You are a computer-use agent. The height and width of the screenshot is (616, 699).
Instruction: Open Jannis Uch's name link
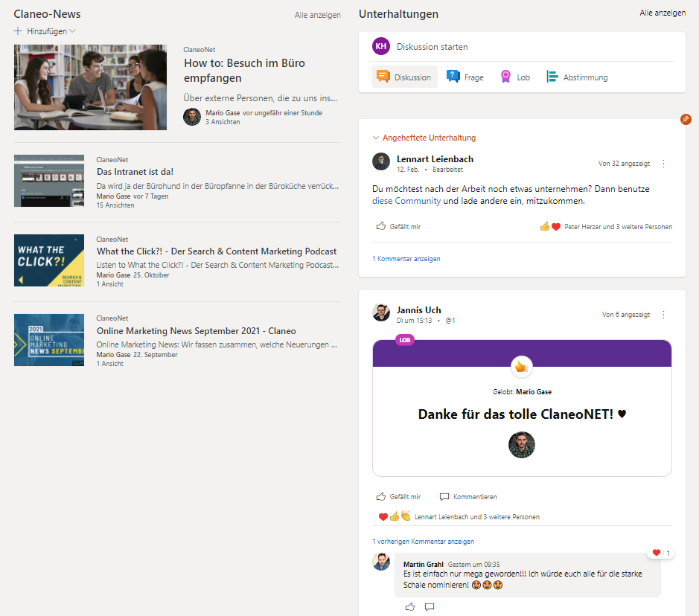tap(418, 310)
